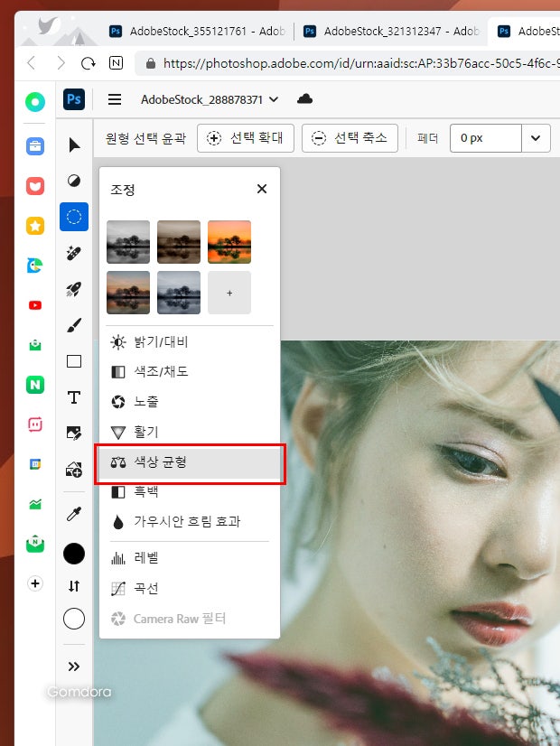Screen dimensions: 560x746
Task: Swap foreground and background colors
Action: coord(74,586)
